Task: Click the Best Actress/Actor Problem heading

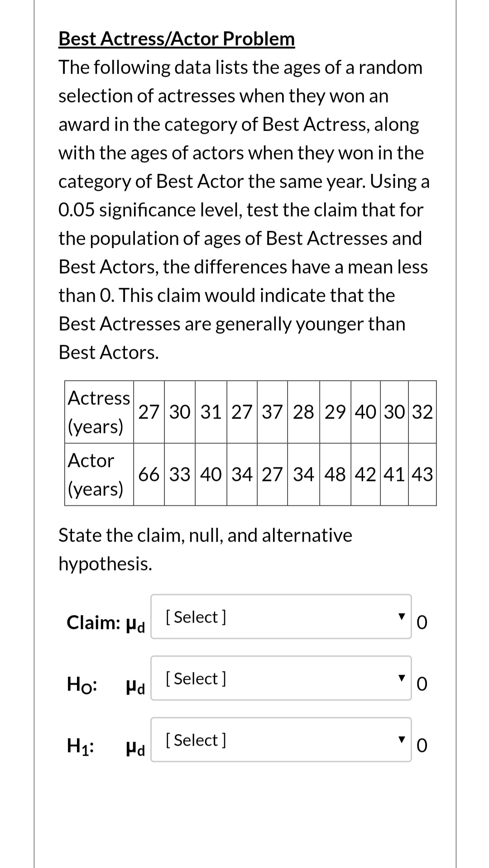Action: point(176,39)
